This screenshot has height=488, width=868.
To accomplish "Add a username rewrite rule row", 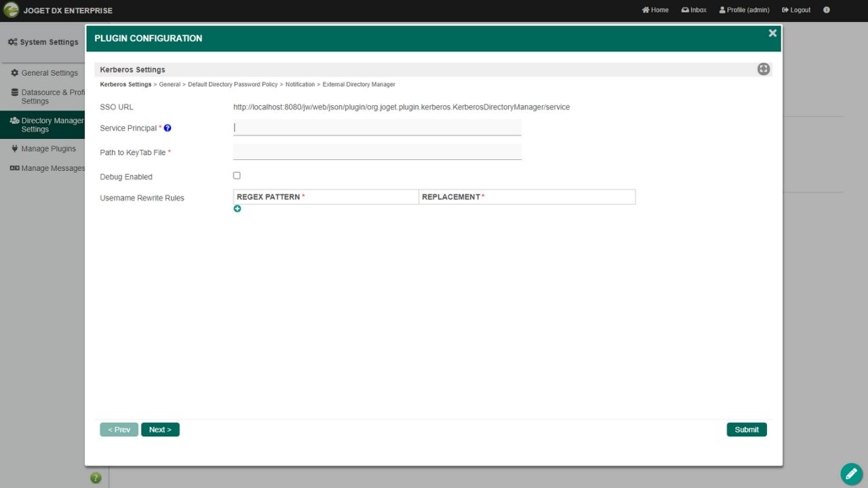I will (237, 209).
